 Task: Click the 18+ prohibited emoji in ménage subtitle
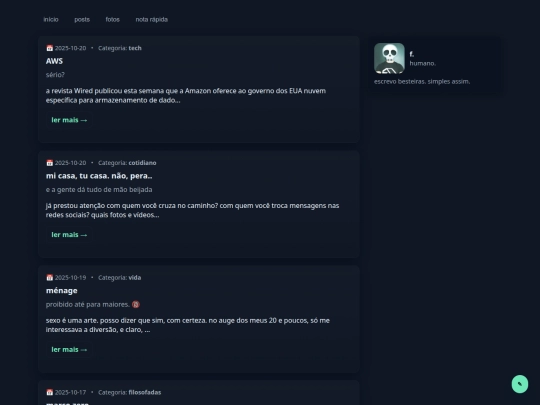coord(136,304)
